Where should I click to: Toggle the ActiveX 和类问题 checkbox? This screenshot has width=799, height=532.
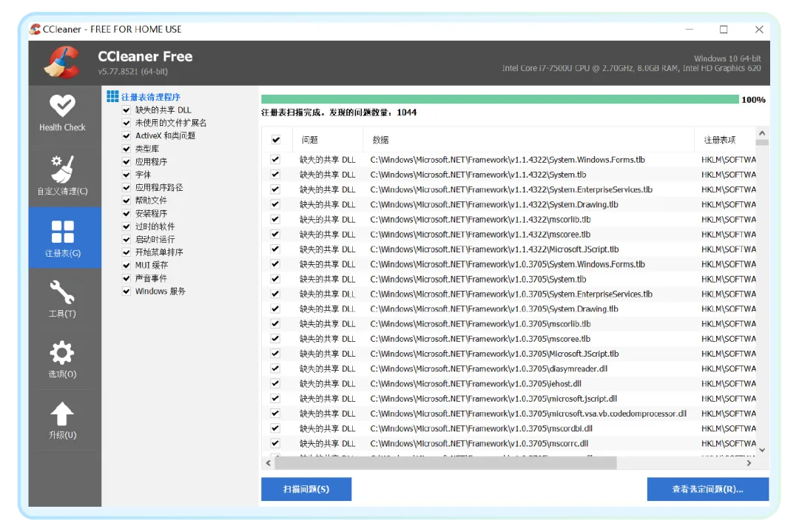[x=127, y=135]
